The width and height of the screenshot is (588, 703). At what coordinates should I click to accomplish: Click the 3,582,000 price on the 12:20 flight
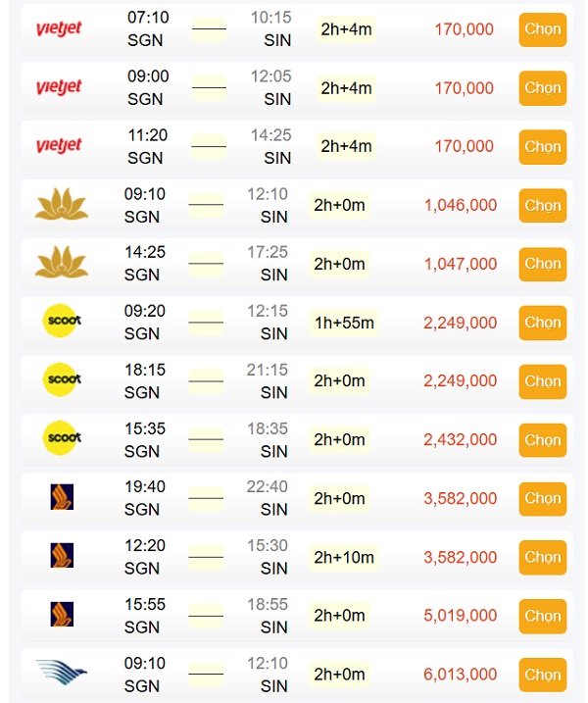(x=461, y=557)
